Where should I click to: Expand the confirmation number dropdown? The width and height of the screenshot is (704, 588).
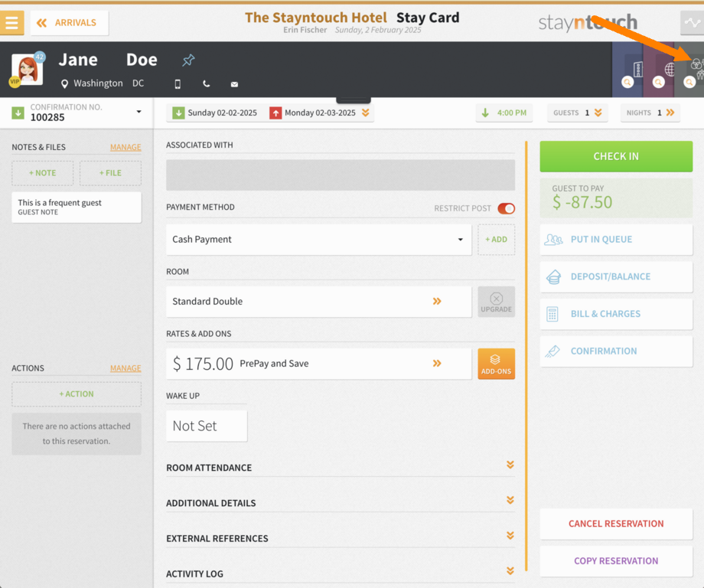139,112
